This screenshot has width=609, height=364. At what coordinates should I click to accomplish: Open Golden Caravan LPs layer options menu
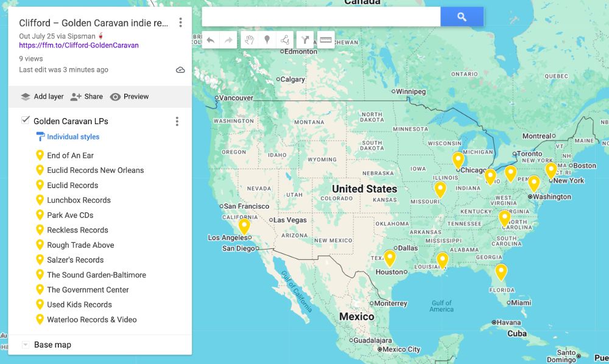(x=177, y=122)
